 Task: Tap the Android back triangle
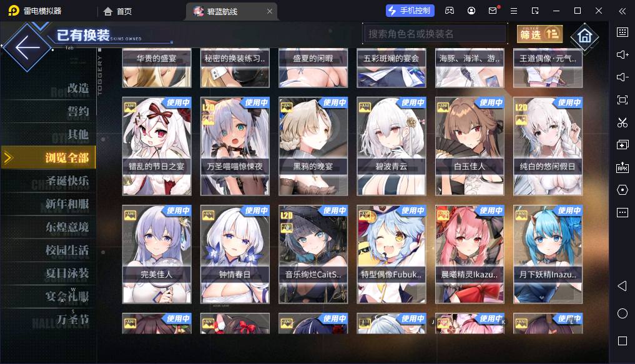click(622, 286)
